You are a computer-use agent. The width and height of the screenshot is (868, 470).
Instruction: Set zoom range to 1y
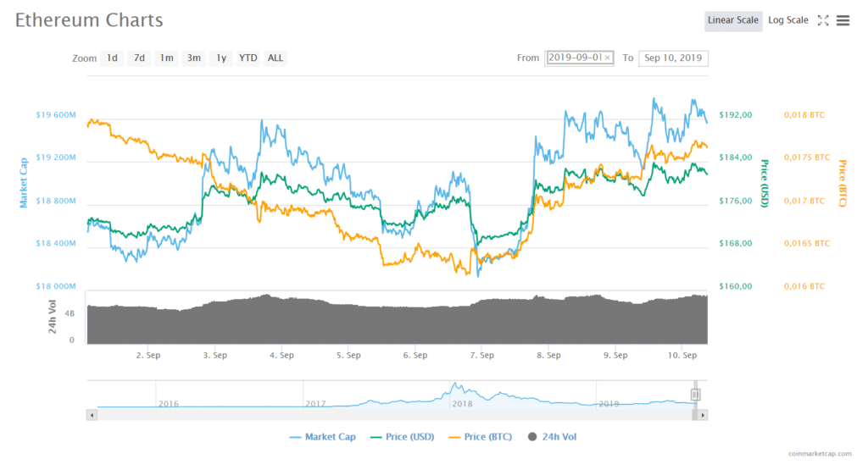[x=221, y=58]
